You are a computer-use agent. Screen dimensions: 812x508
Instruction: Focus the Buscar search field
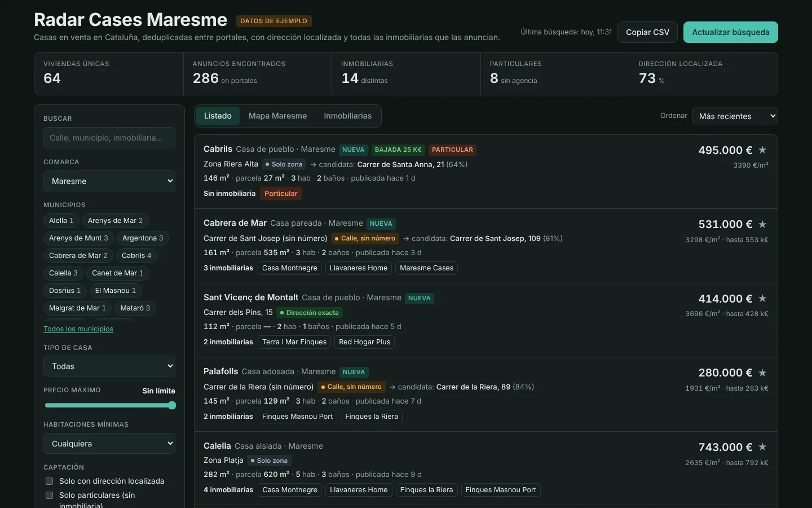(x=109, y=138)
